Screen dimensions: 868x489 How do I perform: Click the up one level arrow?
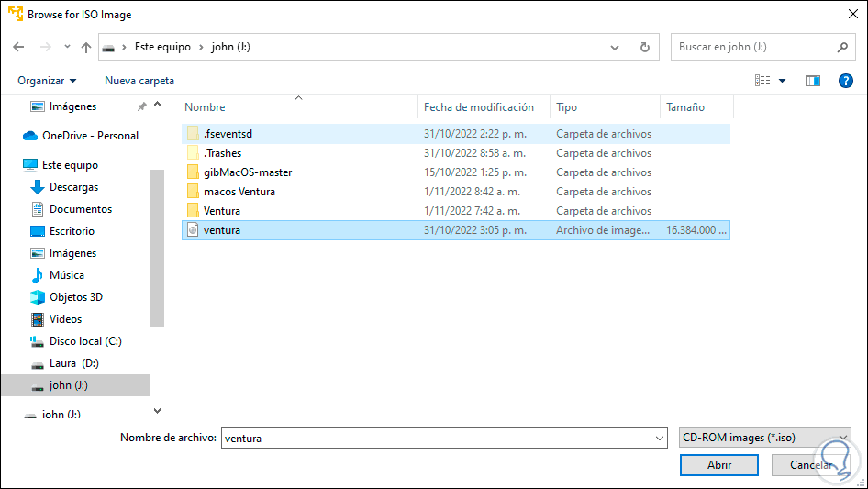[x=86, y=47]
